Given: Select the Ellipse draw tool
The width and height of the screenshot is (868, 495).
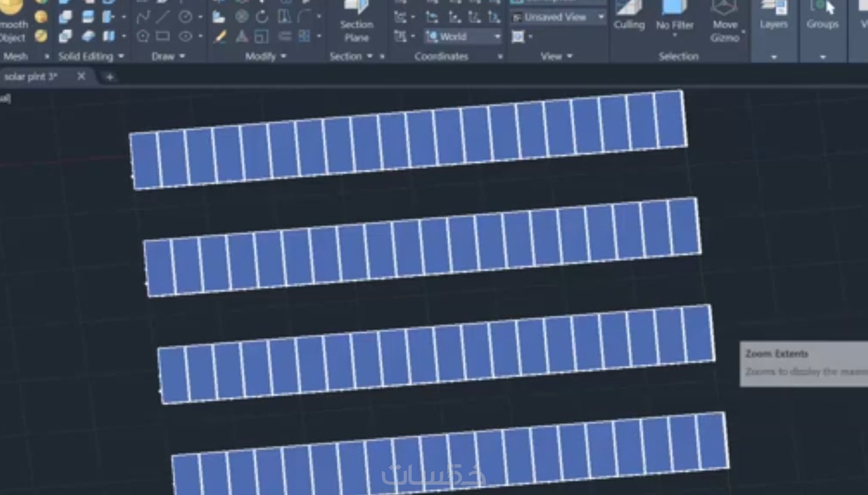Looking at the screenshot, I should click(x=185, y=36).
